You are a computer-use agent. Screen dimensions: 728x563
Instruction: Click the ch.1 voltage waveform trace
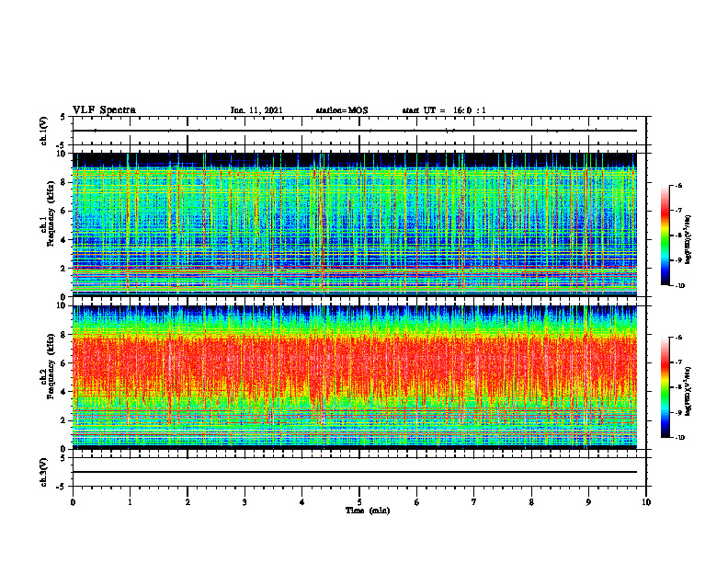coord(355,131)
